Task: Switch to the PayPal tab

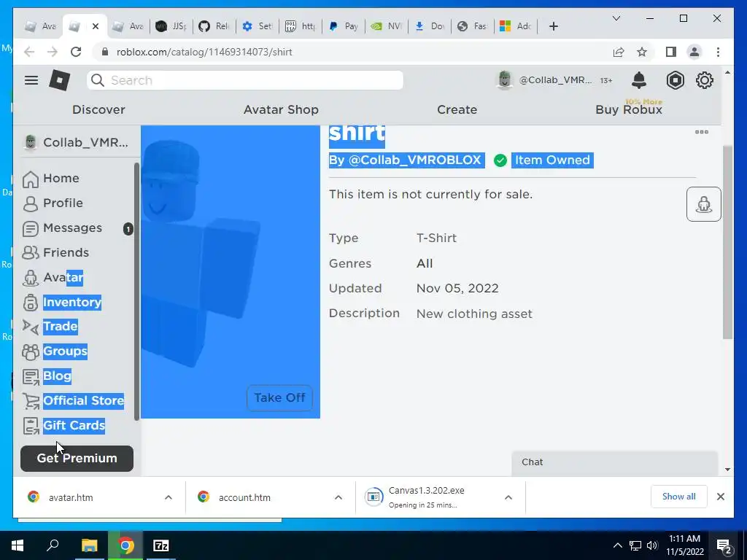Action: (344, 26)
